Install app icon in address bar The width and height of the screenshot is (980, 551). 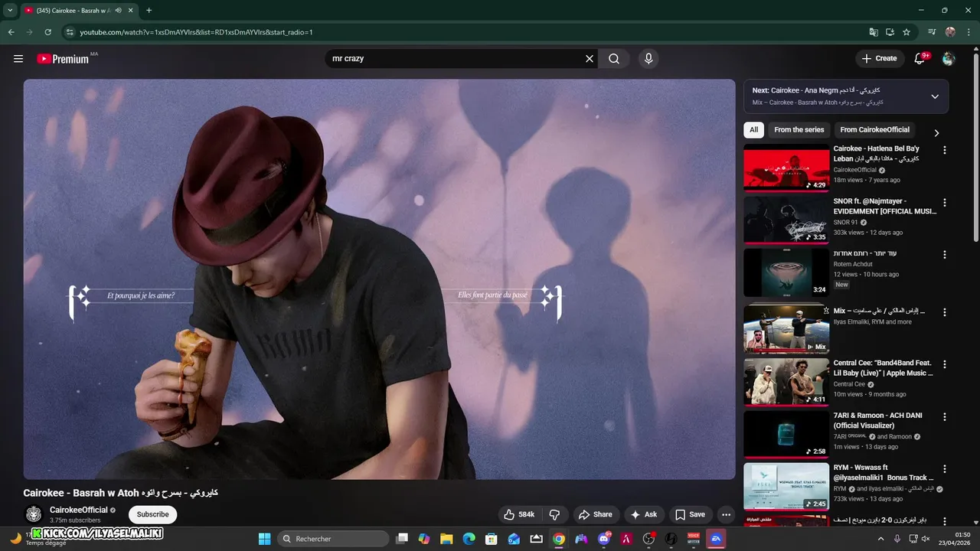(890, 32)
